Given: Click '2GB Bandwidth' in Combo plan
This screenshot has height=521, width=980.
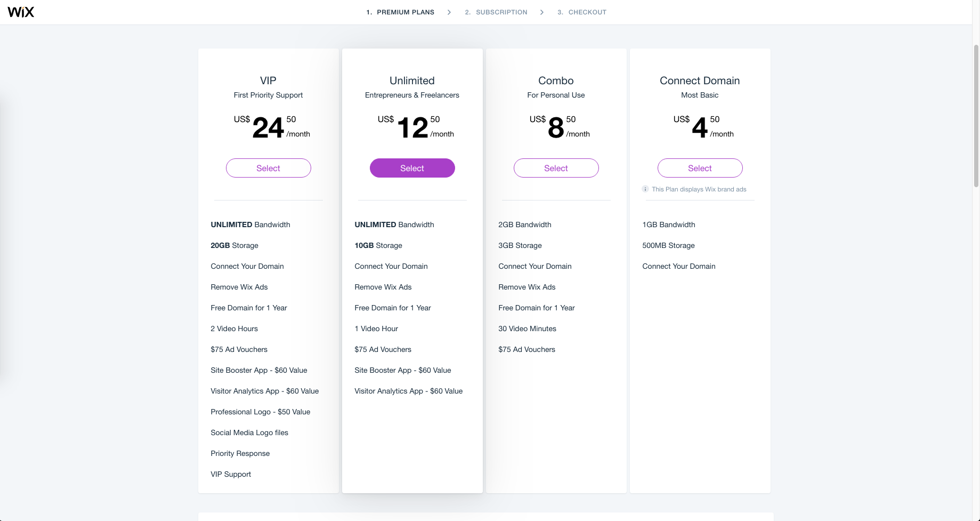Looking at the screenshot, I should pyautogui.click(x=525, y=225).
